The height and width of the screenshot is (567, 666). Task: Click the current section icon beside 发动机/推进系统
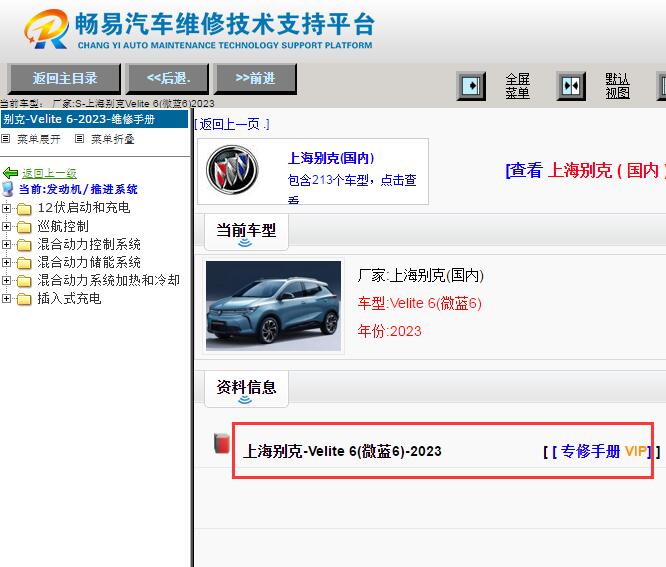click(8, 189)
